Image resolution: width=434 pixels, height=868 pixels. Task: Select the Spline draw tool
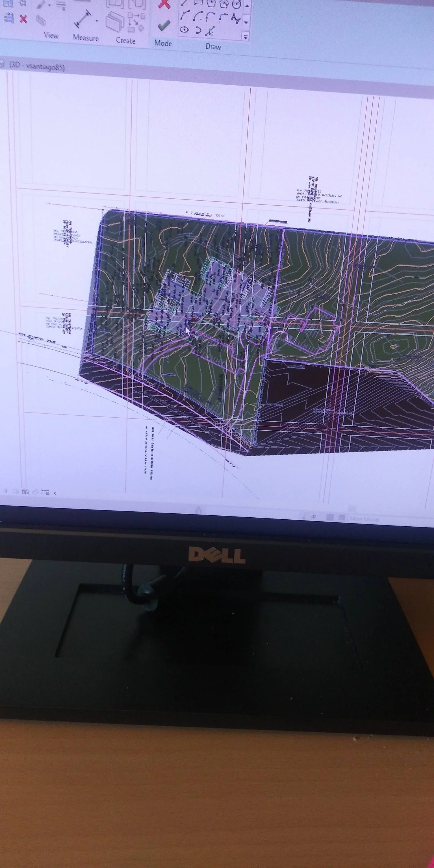tap(236, 19)
